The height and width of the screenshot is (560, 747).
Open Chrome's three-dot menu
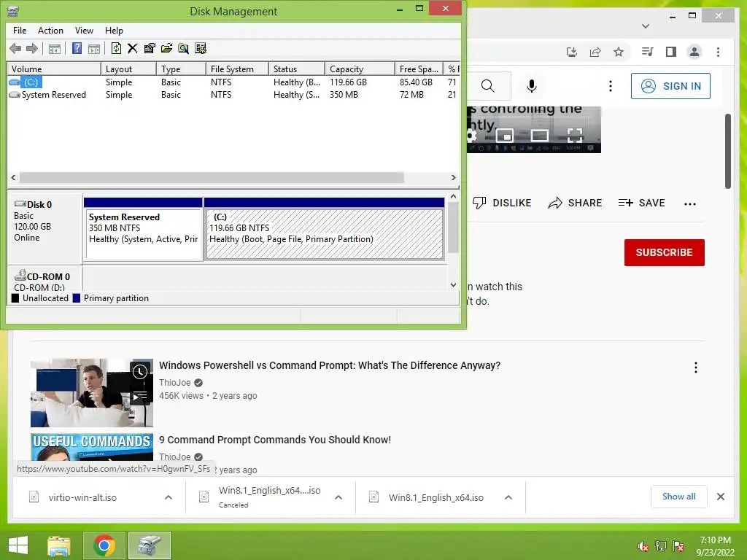718,52
